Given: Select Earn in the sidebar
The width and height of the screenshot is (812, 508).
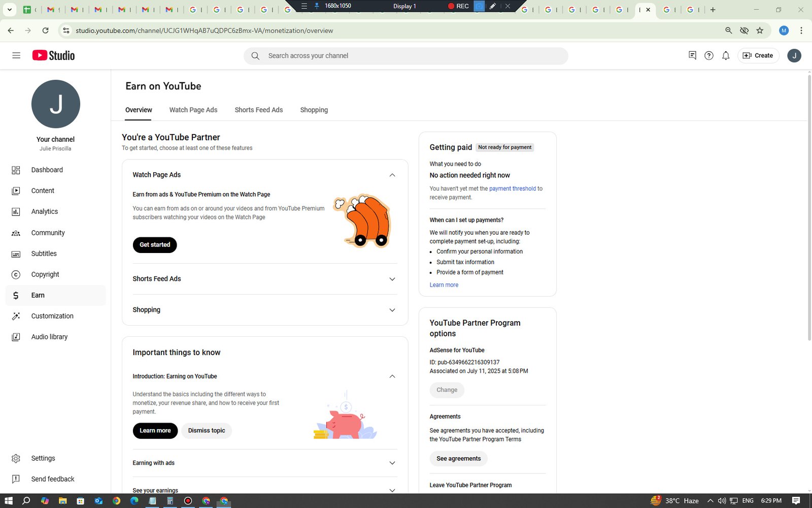Looking at the screenshot, I should click(x=56, y=295).
